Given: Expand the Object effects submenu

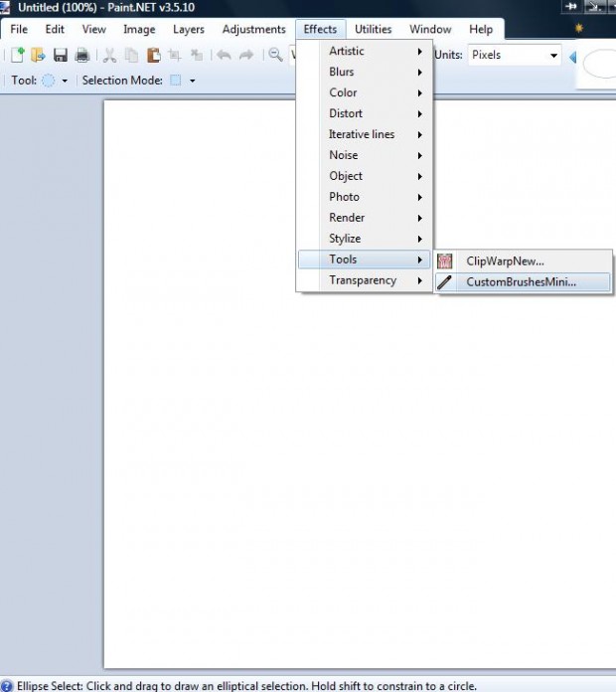Looking at the screenshot, I should (x=365, y=176).
